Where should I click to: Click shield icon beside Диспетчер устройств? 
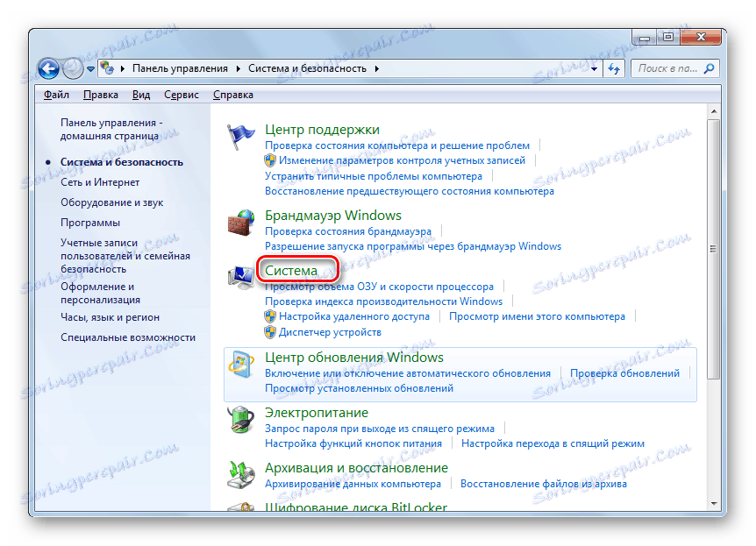point(270,332)
